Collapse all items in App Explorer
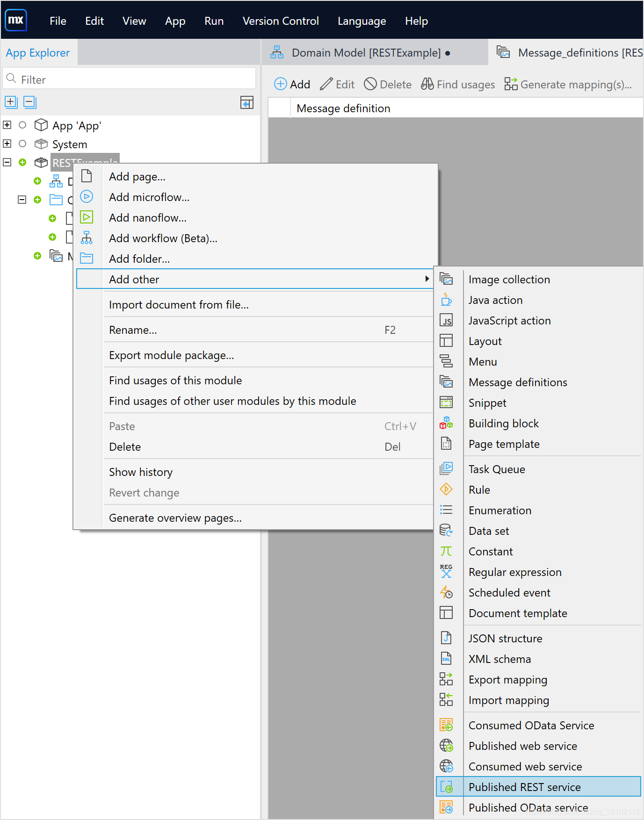 click(30, 102)
